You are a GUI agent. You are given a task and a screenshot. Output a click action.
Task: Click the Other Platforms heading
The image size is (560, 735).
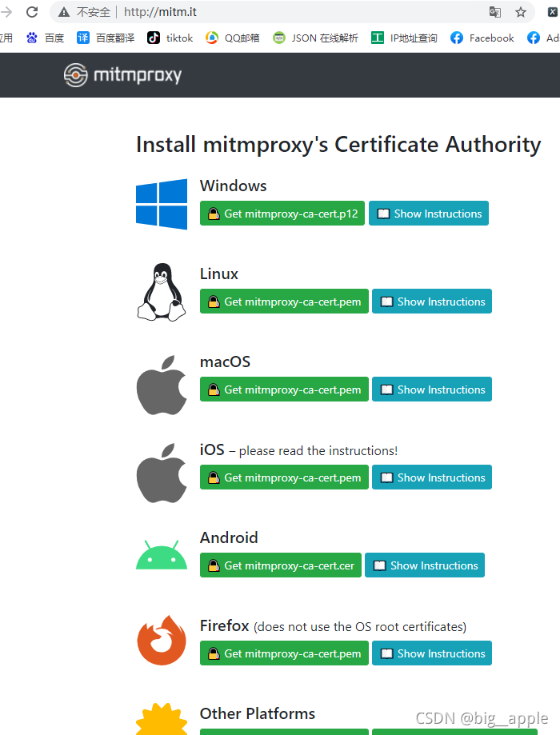coord(258,713)
